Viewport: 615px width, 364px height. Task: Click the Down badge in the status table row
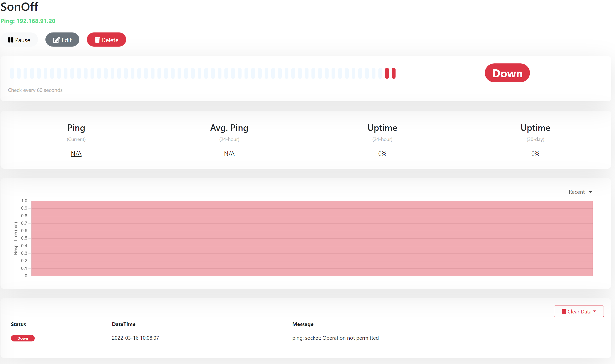coord(23,338)
